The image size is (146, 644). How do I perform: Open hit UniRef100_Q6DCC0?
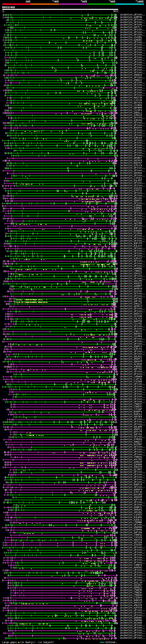(x=131, y=313)
